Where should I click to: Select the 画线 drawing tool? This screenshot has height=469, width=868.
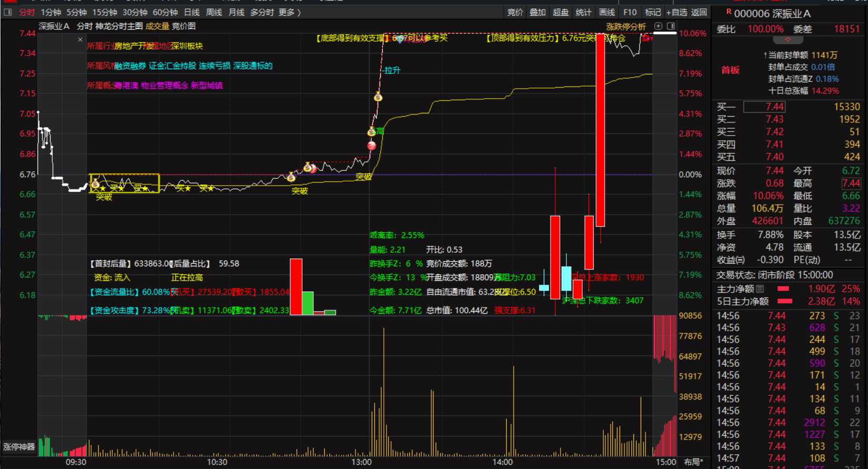pyautogui.click(x=607, y=12)
